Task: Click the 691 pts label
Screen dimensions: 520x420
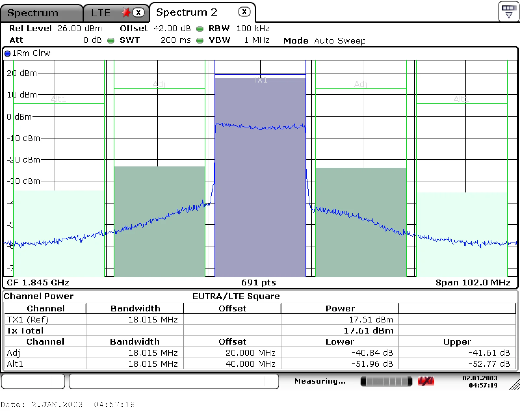Action: point(258,282)
